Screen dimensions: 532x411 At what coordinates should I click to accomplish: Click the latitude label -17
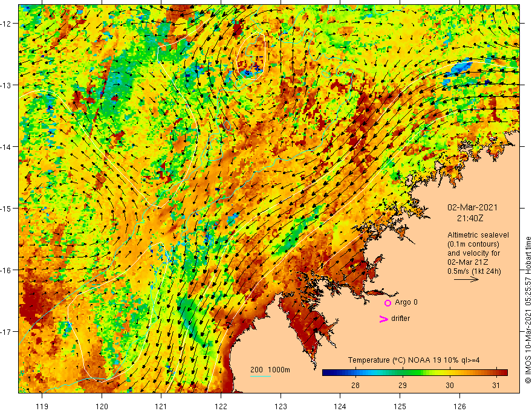6,331
